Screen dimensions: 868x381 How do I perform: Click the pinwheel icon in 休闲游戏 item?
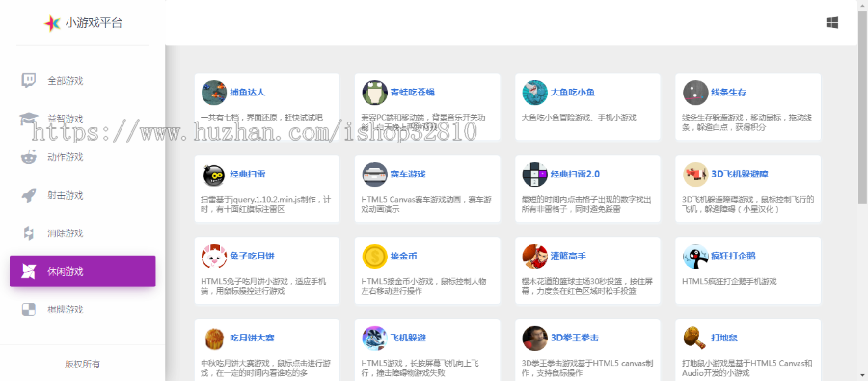[x=28, y=271]
